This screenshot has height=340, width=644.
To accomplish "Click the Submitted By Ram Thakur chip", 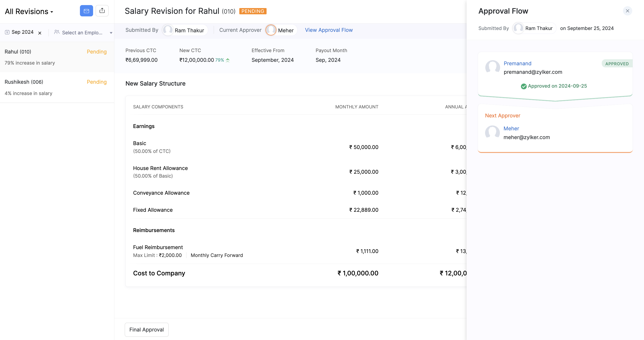I will (x=185, y=30).
